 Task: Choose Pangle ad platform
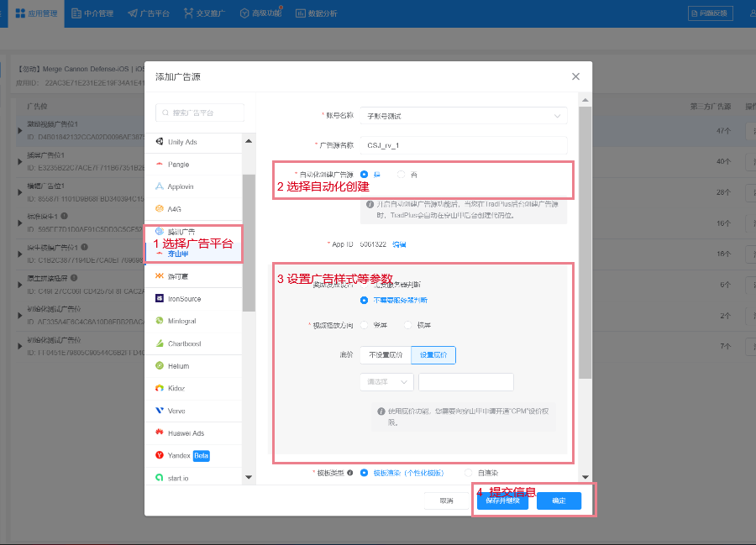pos(178,165)
